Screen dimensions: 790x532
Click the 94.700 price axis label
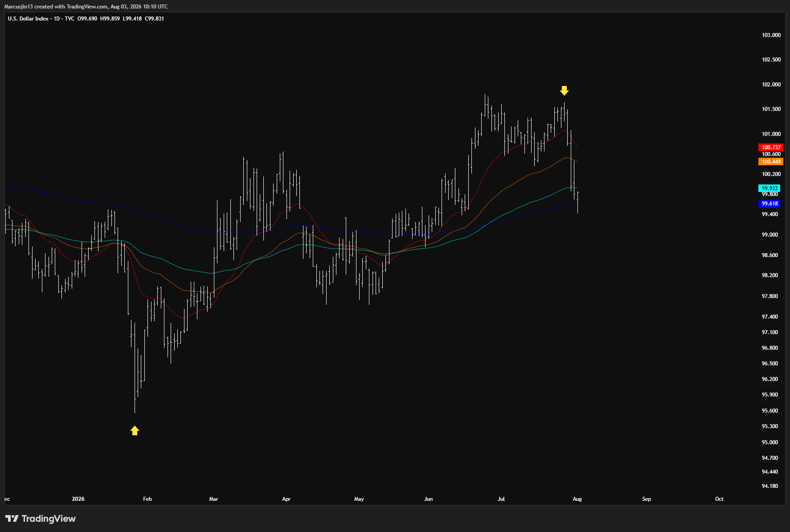(x=770, y=458)
